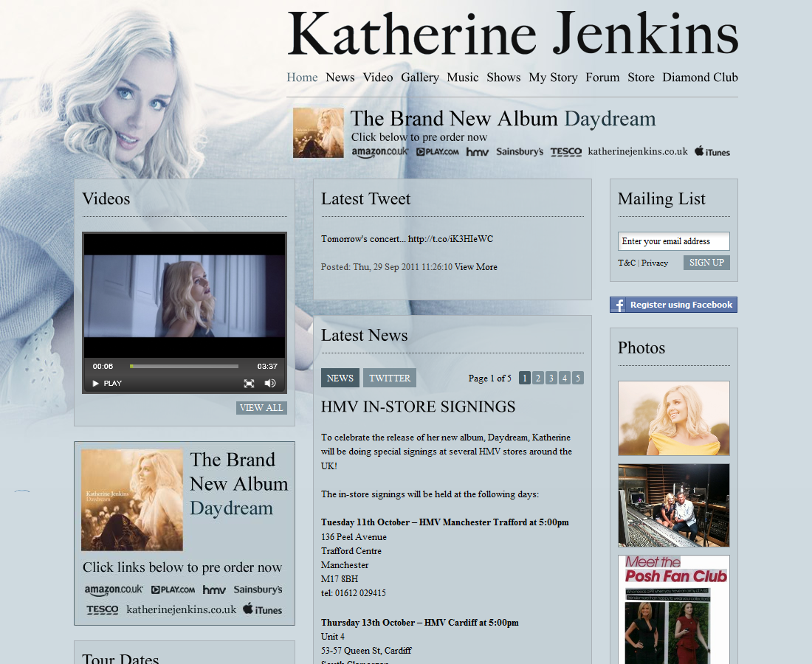Screen dimensions: 812x664
Task: Click Sainsbury's logo in left album panel
Action: click(258, 589)
